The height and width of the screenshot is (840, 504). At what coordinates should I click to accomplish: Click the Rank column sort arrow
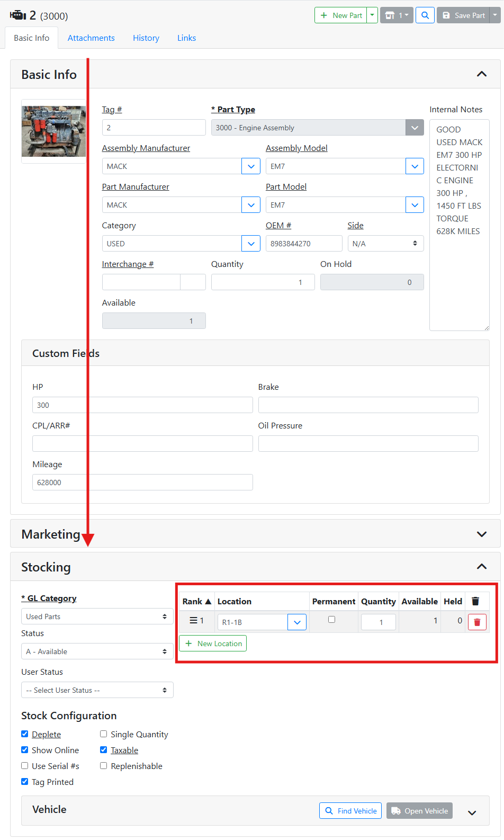coord(208,602)
